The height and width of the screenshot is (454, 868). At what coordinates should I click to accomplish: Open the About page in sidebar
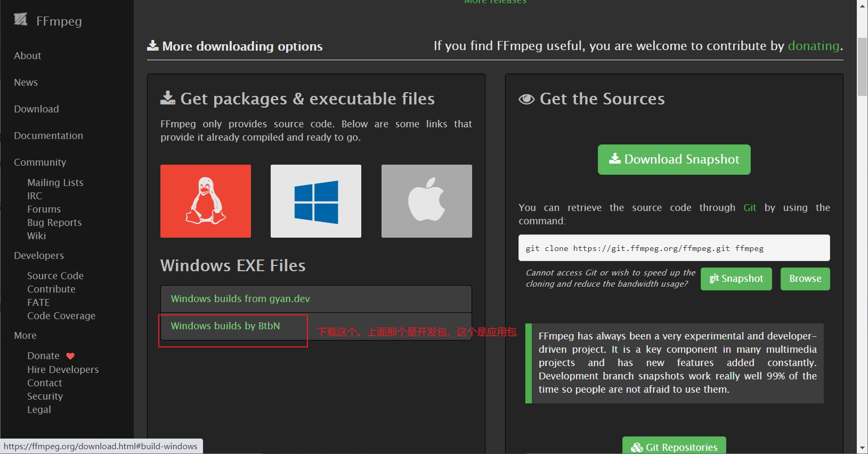28,56
